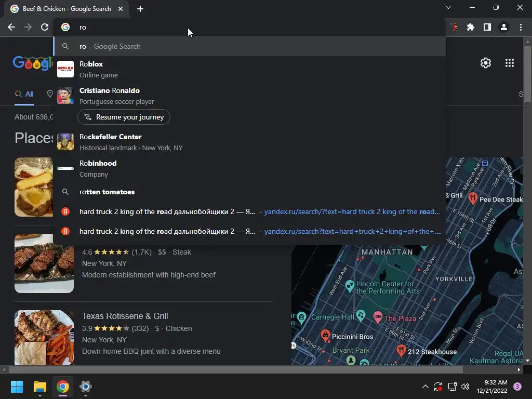The width and height of the screenshot is (532, 399).
Task: Click the baked potato photo thumbnail
Action: (34, 187)
